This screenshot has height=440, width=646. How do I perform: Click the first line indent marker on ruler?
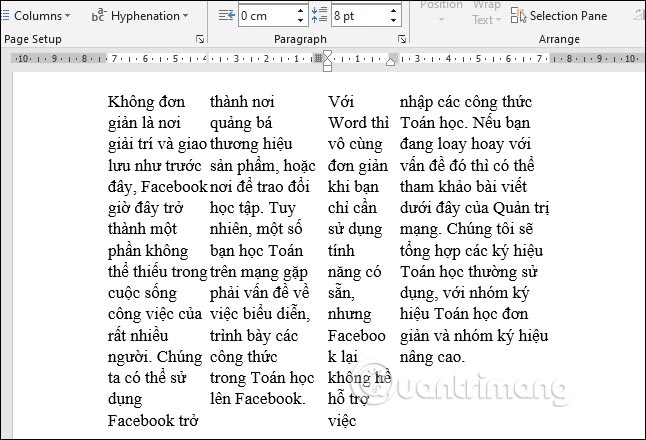(328, 55)
